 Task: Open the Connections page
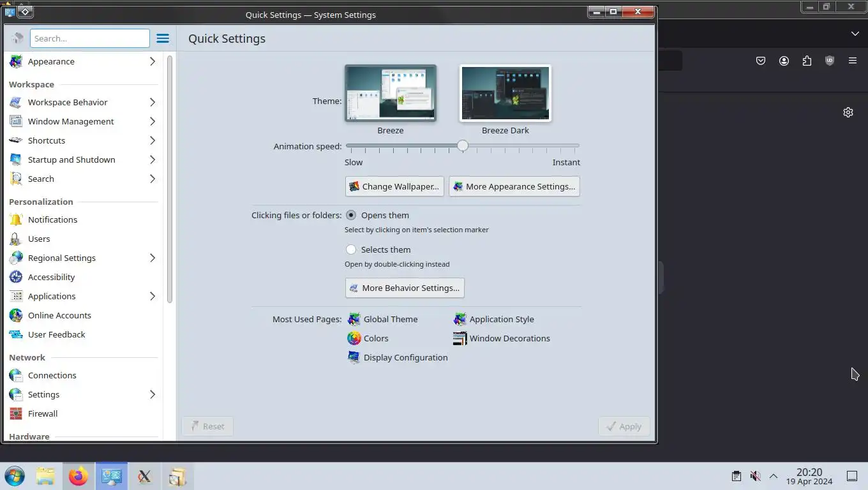coord(83,375)
